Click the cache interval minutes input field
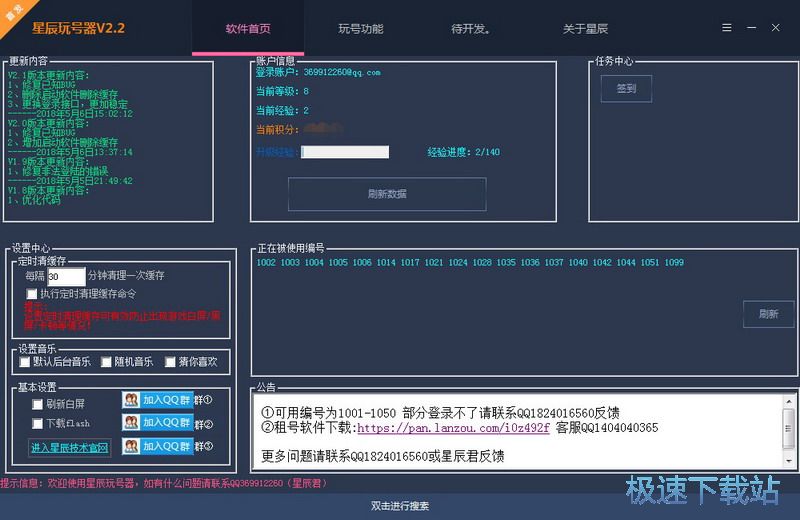The height and width of the screenshot is (520, 800). coord(66,276)
